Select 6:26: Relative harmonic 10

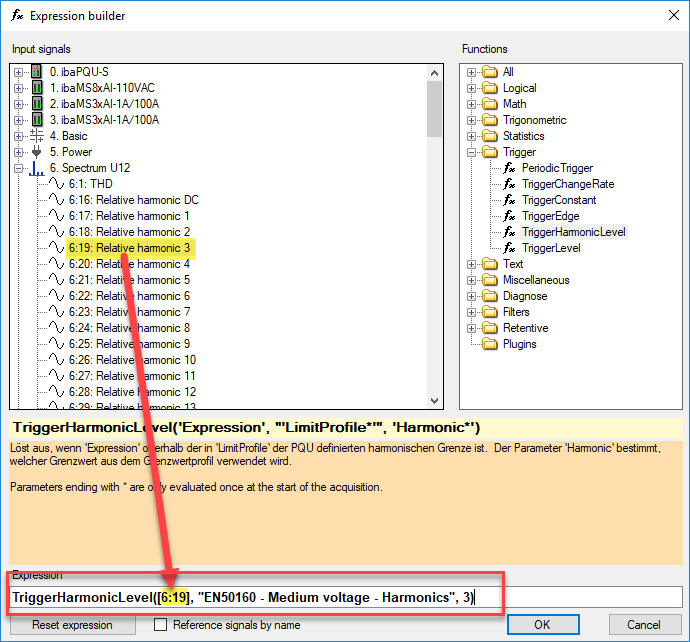coord(132,360)
